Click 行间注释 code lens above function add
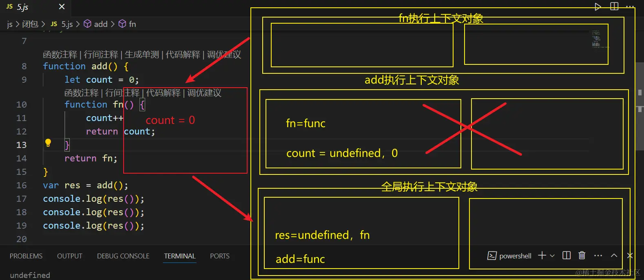 point(101,55)
